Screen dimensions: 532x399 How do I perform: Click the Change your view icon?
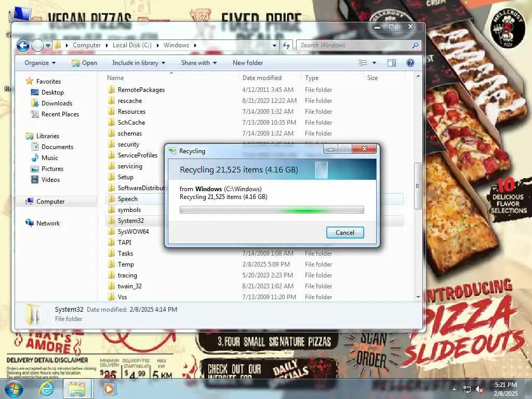click(363, 63)
